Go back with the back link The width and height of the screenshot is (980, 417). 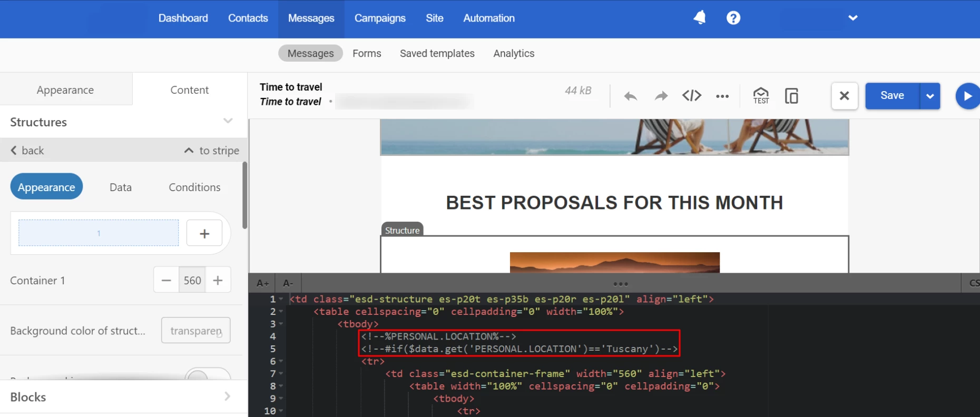coord(27,151)
